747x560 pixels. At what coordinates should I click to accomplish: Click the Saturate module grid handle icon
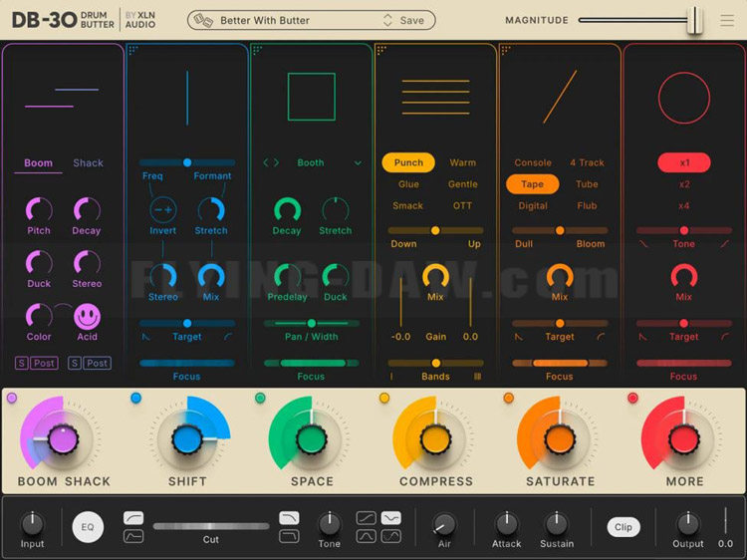pyautogui.click(x=505, y=50)
